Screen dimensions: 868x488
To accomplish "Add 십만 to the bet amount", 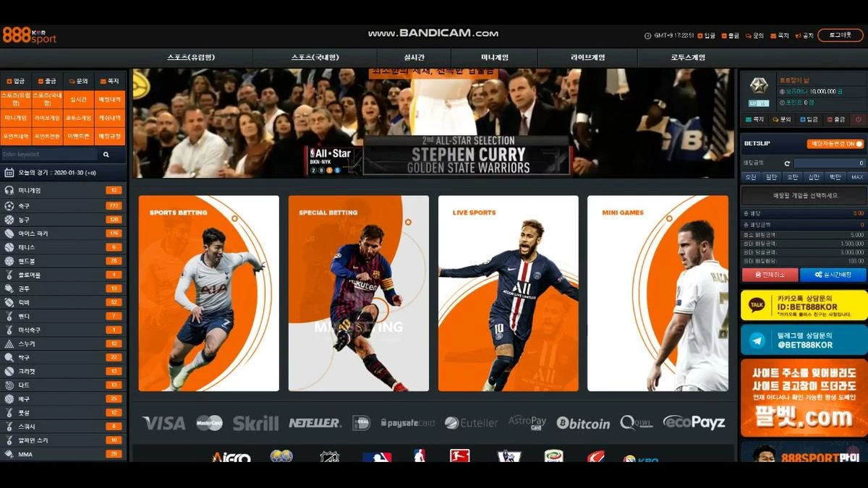I will 814,177.
